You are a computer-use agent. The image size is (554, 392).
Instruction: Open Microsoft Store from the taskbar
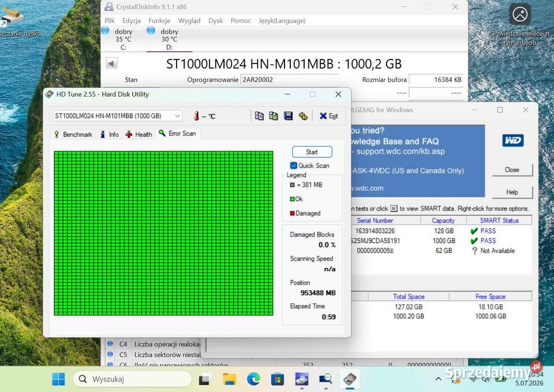click(x=278, y=379)
